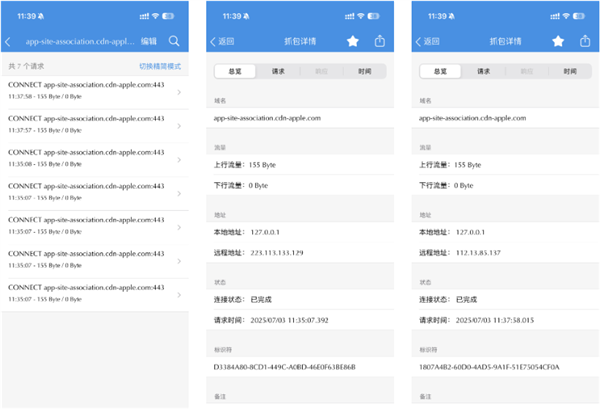Tap request time 2025/07/03 11:37:58.015
Image resolution: width=600 pixels, height=409 pixels.
[x=494, y=320]
